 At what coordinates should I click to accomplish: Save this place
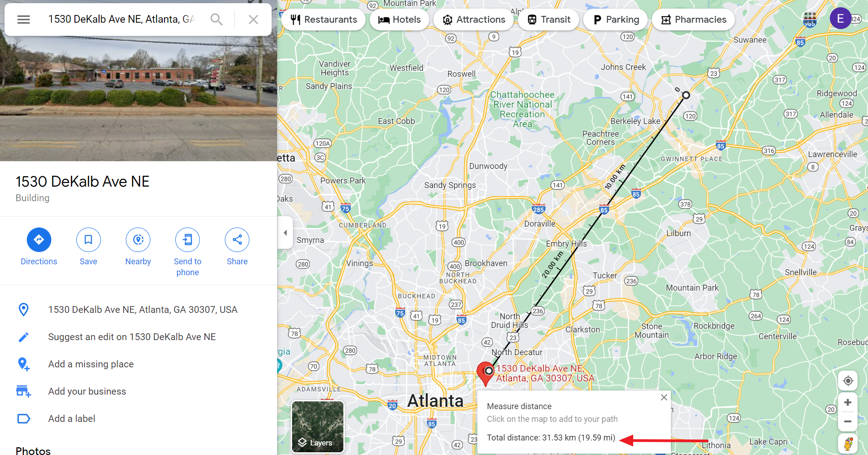tap(89, 247)
